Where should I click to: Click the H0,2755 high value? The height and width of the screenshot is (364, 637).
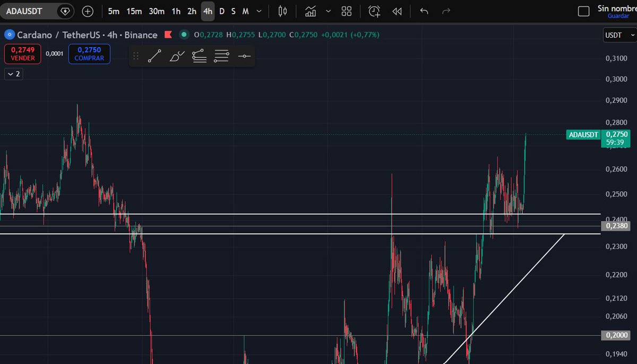click(x=240, y=35)
